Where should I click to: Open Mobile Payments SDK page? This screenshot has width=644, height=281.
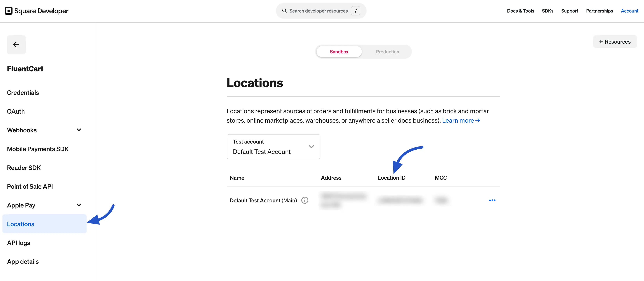38,149
